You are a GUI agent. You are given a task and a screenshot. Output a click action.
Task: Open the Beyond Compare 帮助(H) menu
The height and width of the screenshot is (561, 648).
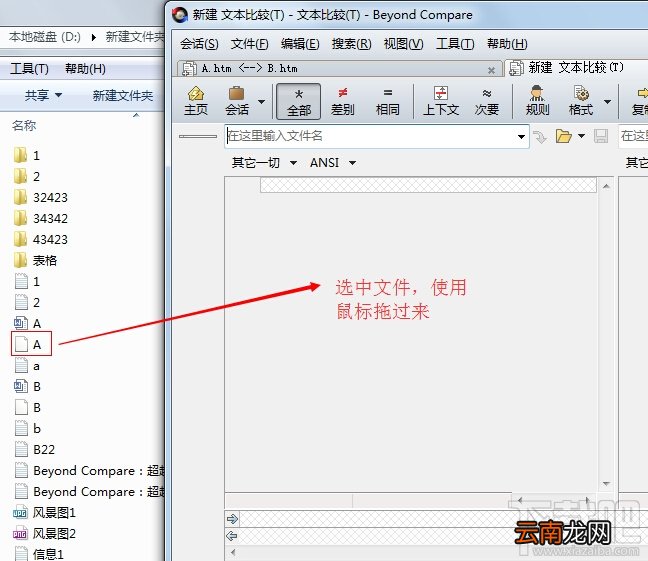507,44
